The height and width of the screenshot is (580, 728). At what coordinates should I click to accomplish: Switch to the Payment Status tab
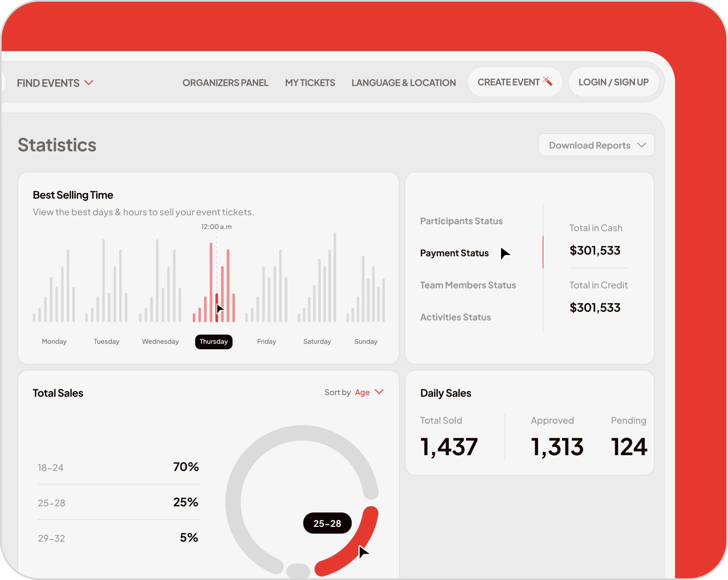pyautogui.click(x=454, y=253)
